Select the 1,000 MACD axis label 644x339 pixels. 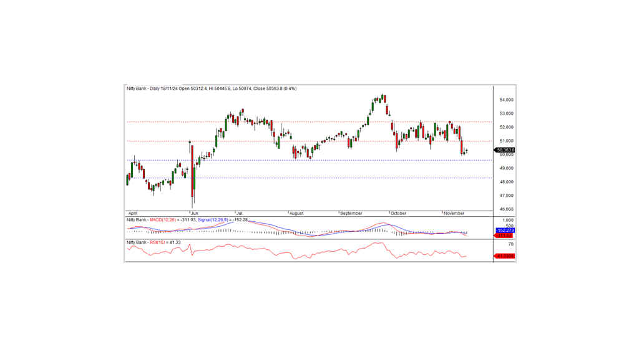[508, 221]
